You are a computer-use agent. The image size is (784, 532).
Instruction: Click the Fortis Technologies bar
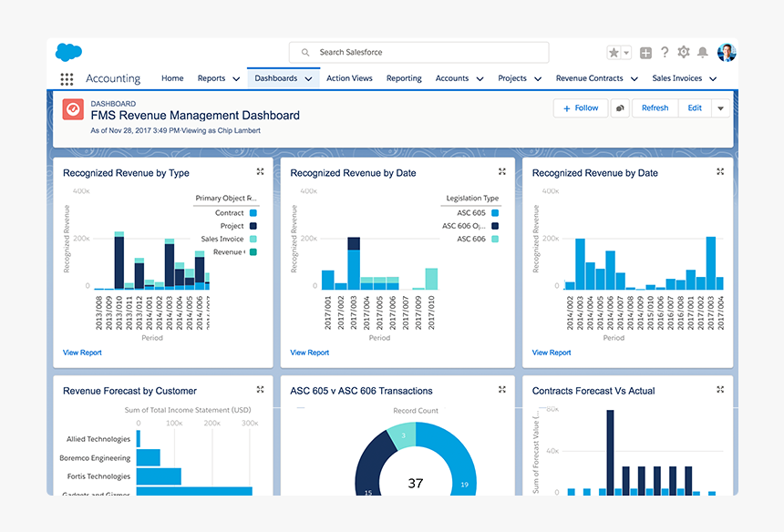tap(159, 476)
